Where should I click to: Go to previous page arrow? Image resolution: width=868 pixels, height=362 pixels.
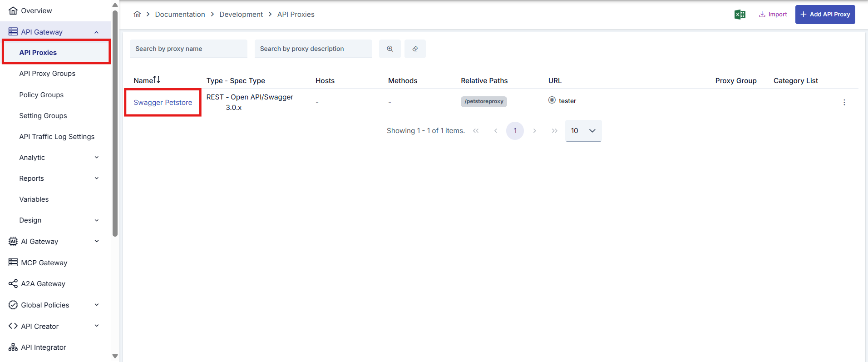click(495, 131)
